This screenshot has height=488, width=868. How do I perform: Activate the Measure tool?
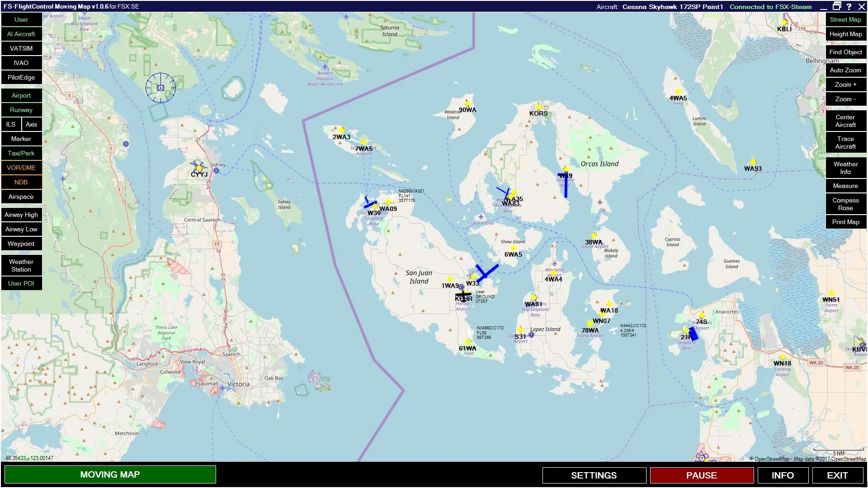tap(845, 186)
